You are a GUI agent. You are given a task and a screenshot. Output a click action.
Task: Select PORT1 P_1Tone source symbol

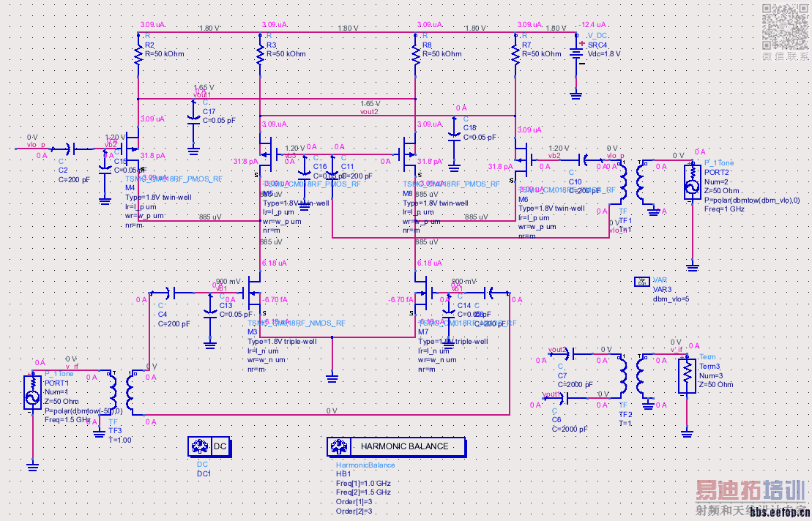32,391
